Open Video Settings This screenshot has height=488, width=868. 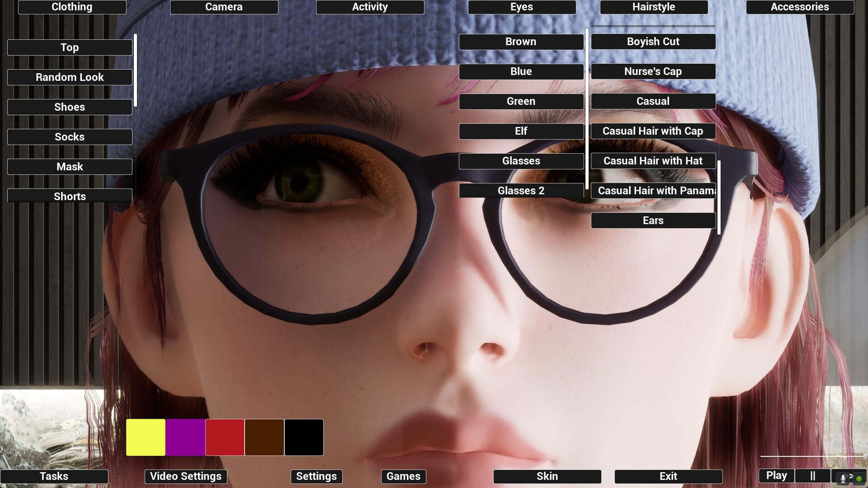(x=185, y=476)
